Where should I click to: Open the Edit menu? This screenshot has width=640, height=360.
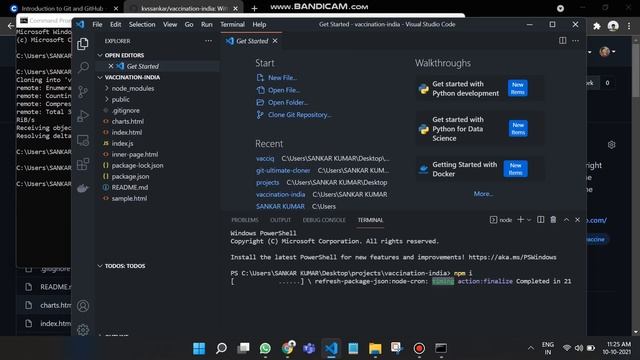coord(116,24)
